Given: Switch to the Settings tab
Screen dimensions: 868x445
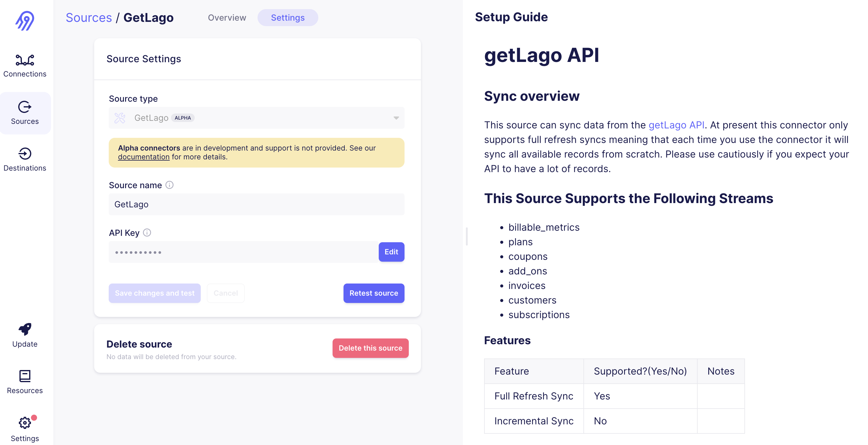Looking at the screenshot, I should tap(288, 18).
